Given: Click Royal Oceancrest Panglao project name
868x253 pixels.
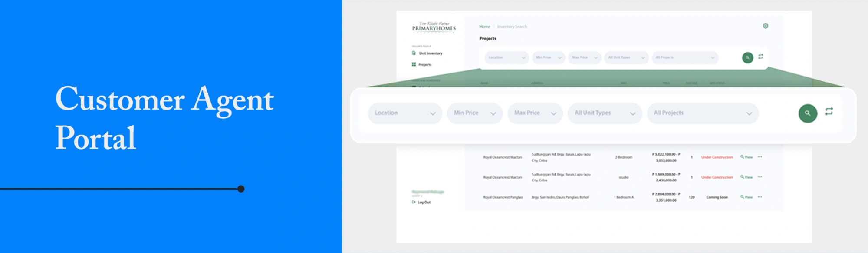Looking at the screenshot, I should click(x=503, y=197).
